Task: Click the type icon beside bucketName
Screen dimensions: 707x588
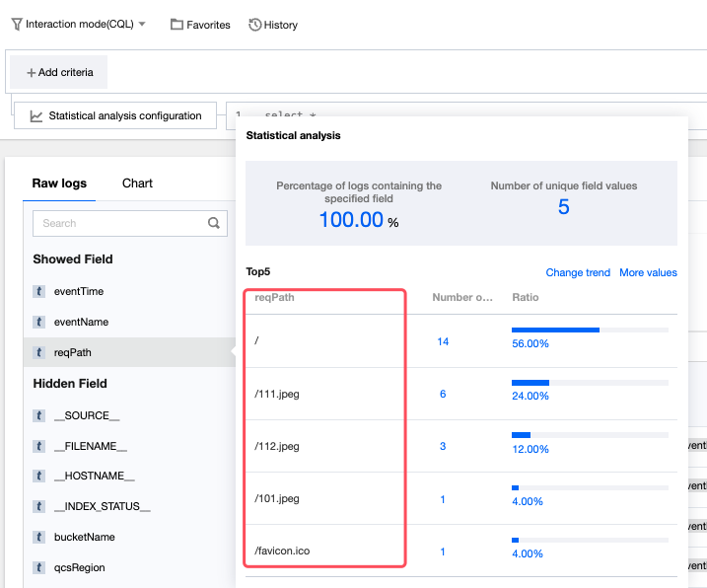Action: point(39,538)
